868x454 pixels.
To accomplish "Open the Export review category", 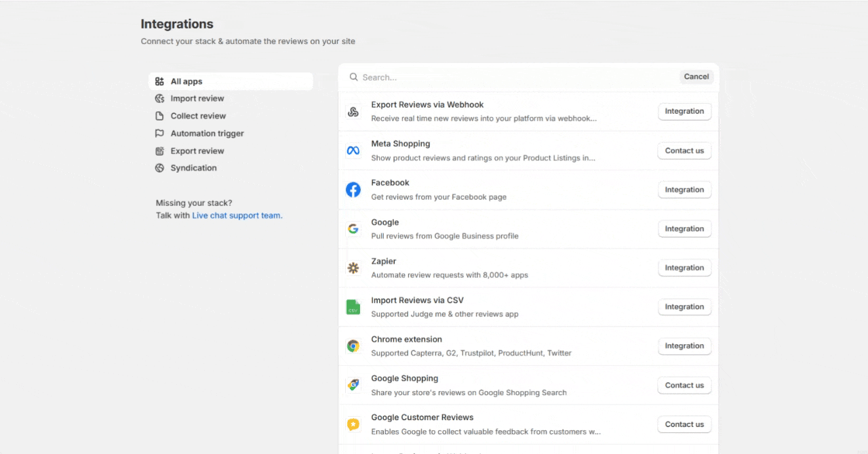I will [197, 151].
